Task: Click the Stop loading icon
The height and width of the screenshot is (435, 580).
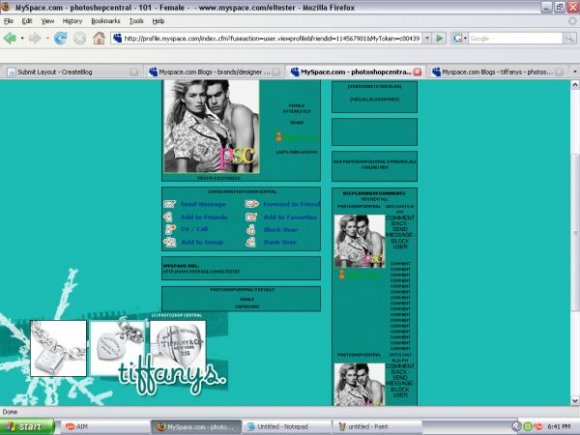Action: 80,38
